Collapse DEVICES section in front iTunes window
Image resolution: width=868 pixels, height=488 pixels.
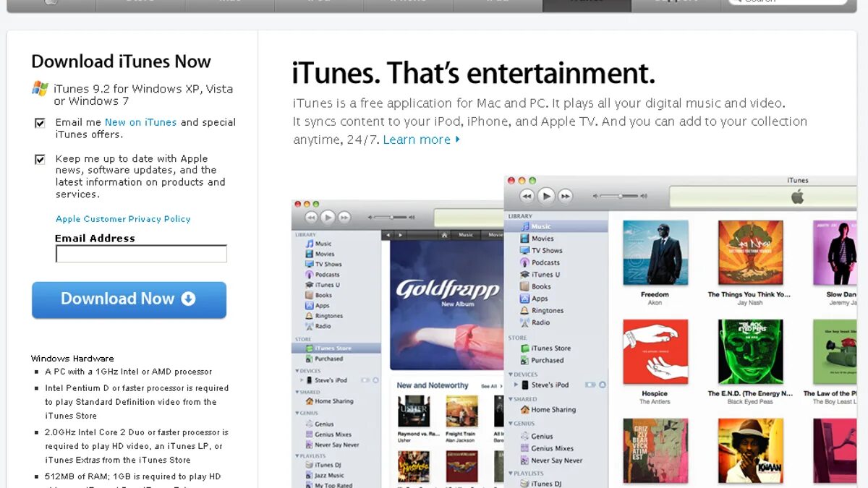click(509, 374)
